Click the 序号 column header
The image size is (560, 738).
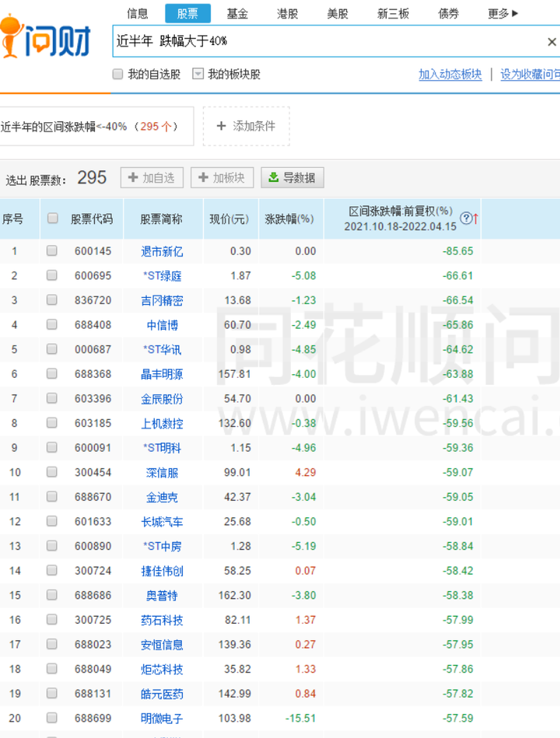click(x=12, y=219)
